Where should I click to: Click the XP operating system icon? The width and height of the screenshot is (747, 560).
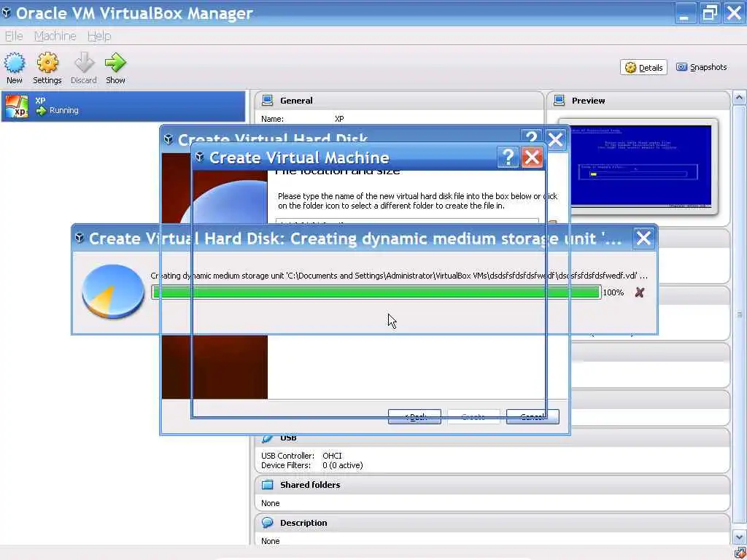click(17, 106)
